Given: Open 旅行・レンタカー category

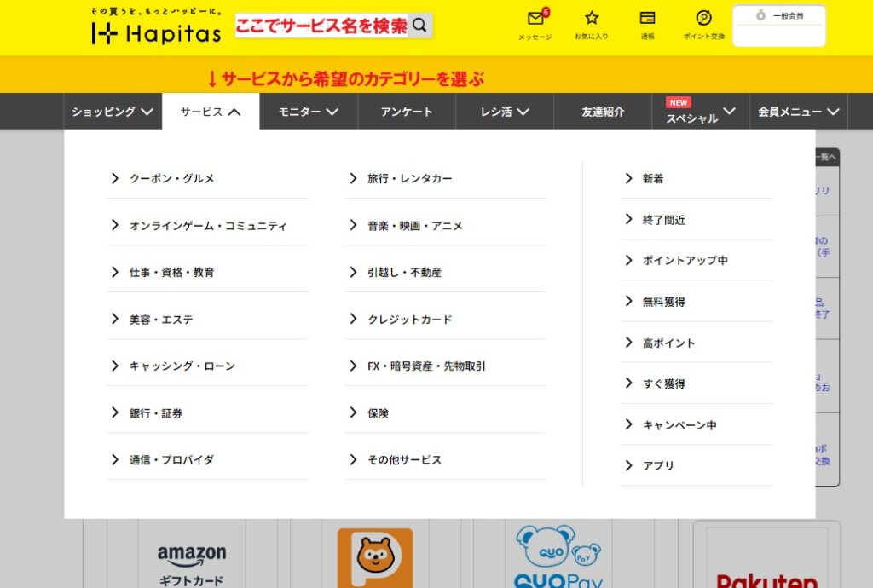Looking at the screenshot, I should point(409,179).
